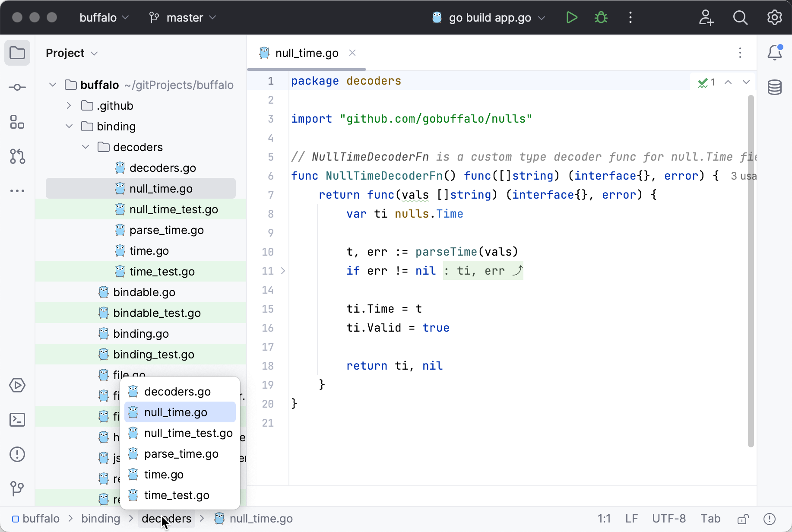
Task: Expand folded code block at line 11
Action: (283, 271)
